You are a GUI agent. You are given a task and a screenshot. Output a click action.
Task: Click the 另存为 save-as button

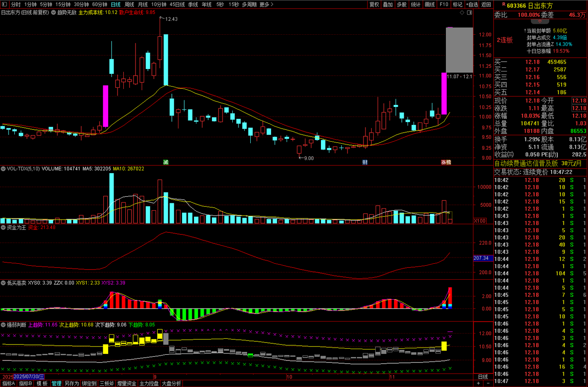click(x=71, y=384)
